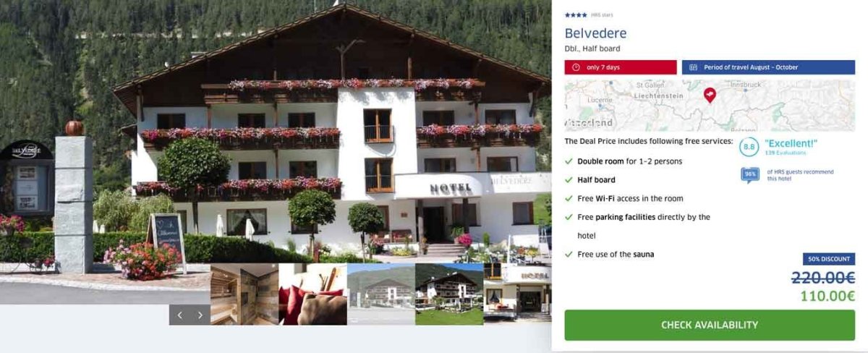Open the Belvedere hotel title link
This screenshot has width=868, height=353.
[595, 33]
